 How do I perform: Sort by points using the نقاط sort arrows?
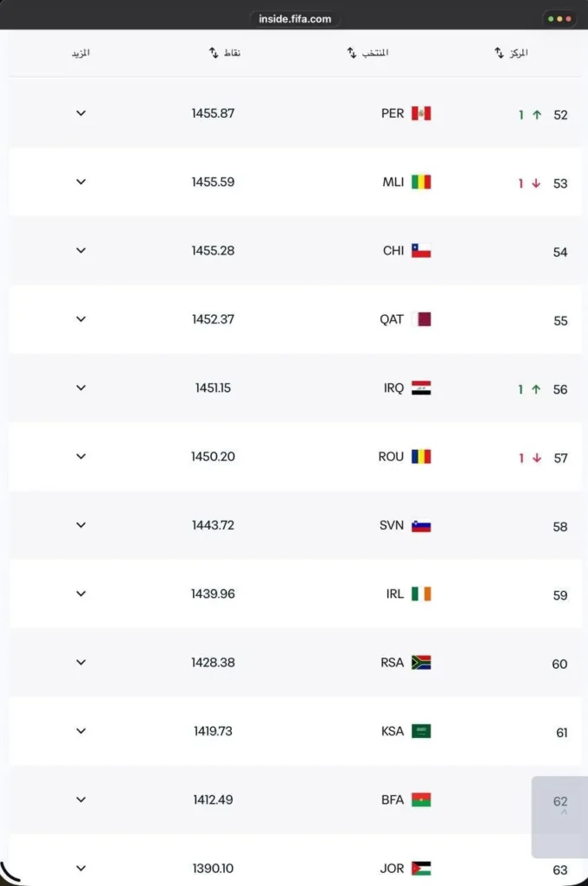[214, 53]
